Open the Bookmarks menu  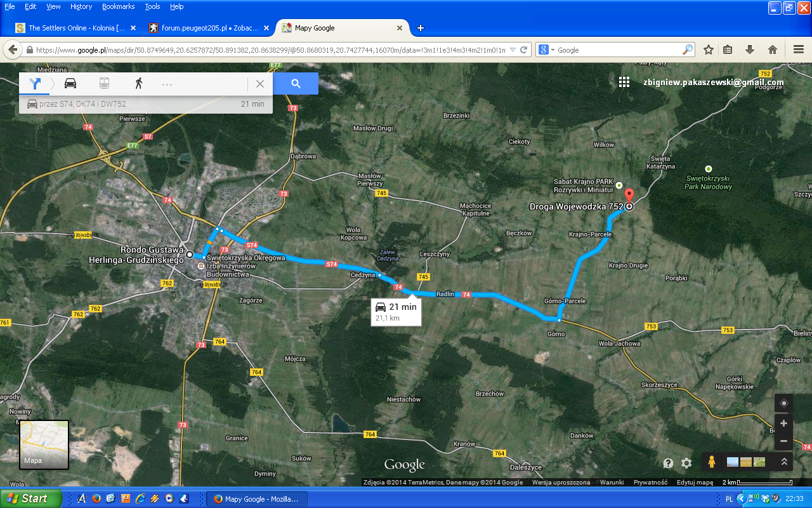118,6
